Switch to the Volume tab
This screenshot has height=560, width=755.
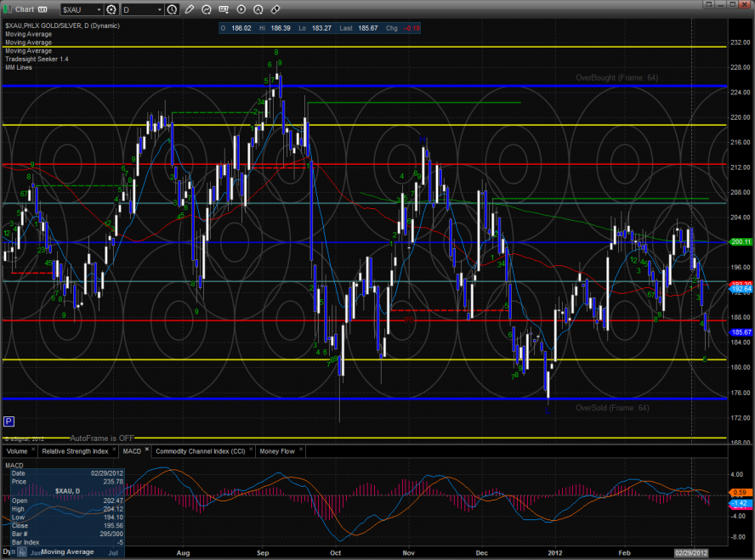pyautogui.click(x=16, y=451)
